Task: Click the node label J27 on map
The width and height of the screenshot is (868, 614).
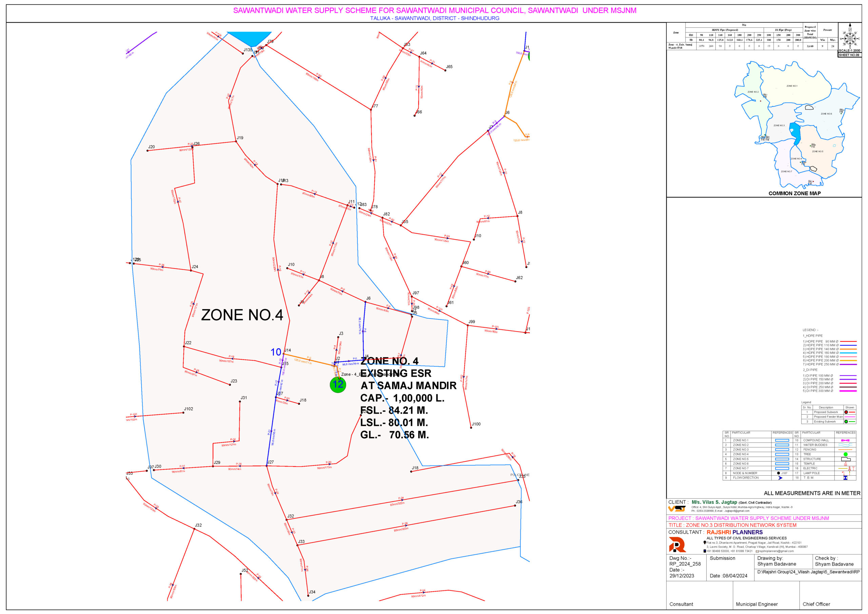Action: 270,462
